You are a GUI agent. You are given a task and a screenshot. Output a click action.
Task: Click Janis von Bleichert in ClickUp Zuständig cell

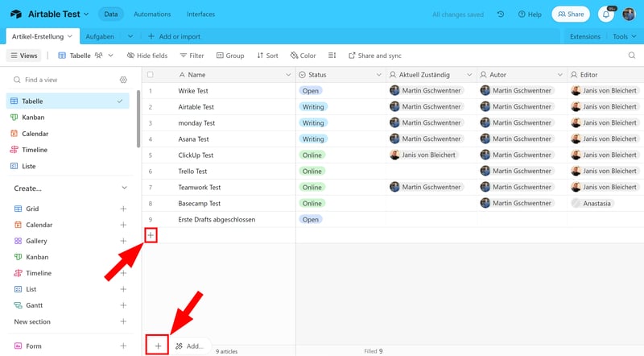point(423,155)
